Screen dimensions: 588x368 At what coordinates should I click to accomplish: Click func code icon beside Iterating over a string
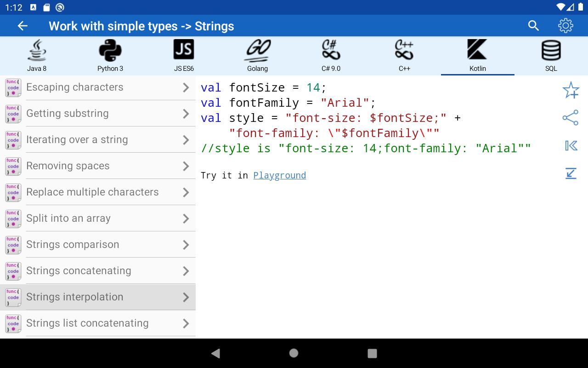13,140
